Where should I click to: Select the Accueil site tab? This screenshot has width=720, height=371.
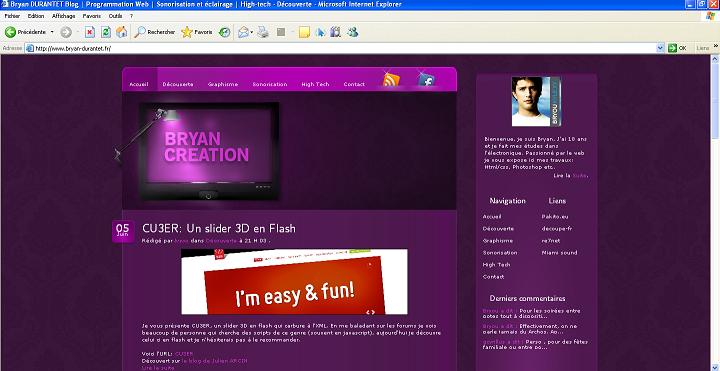coord(139,84)
